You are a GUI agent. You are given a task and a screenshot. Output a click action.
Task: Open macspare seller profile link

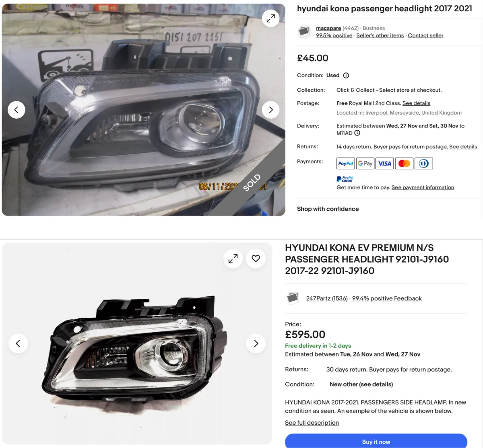click(328, 28)
